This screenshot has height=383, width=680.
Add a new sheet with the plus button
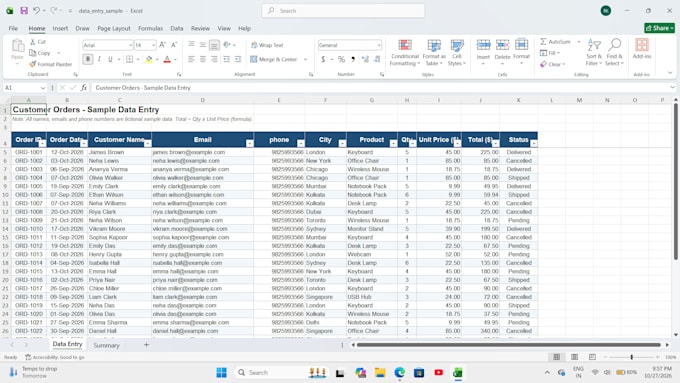(146, 345)
